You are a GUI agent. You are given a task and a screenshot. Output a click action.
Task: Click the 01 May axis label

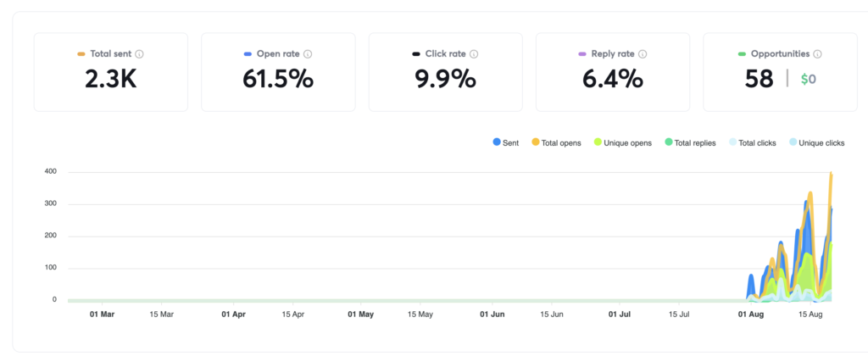361,314
